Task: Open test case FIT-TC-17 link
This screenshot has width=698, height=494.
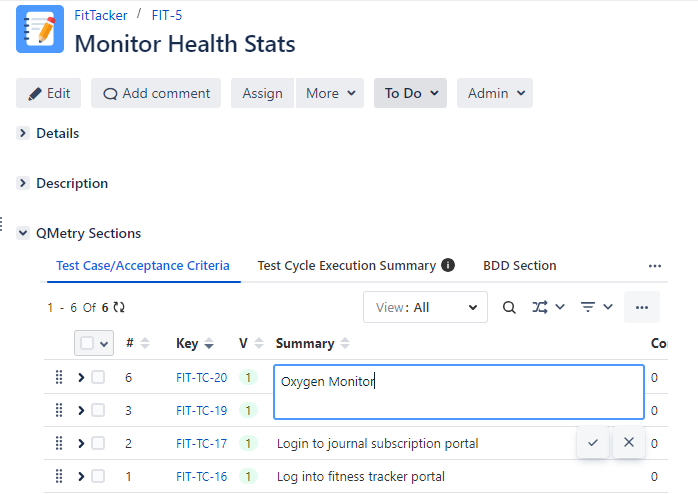Action: point(202,443)
